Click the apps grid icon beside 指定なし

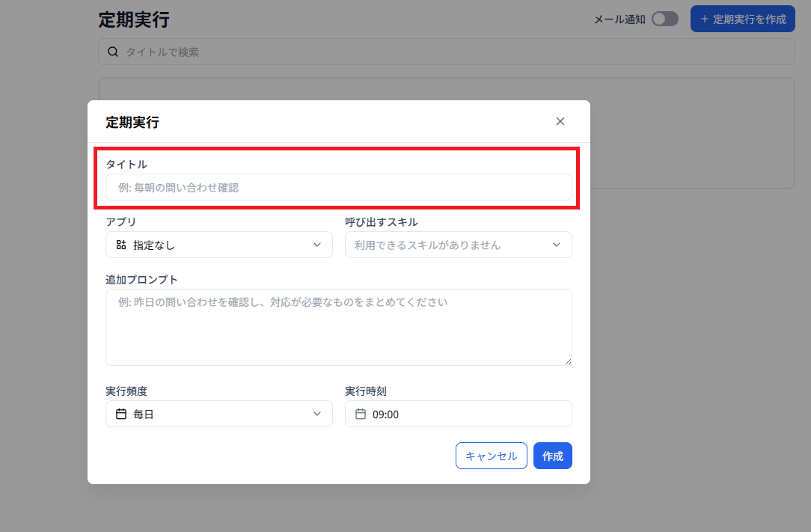click(x=121, y=245)
